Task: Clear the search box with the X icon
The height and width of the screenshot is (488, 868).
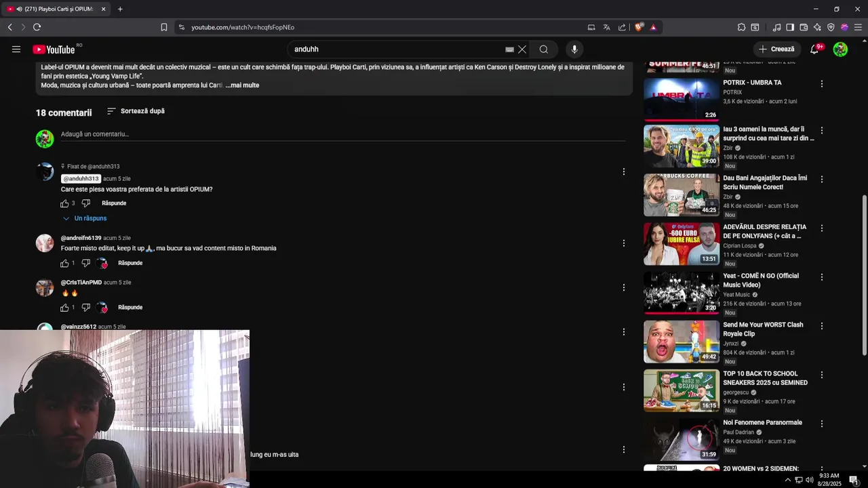Action: (522, 49)
